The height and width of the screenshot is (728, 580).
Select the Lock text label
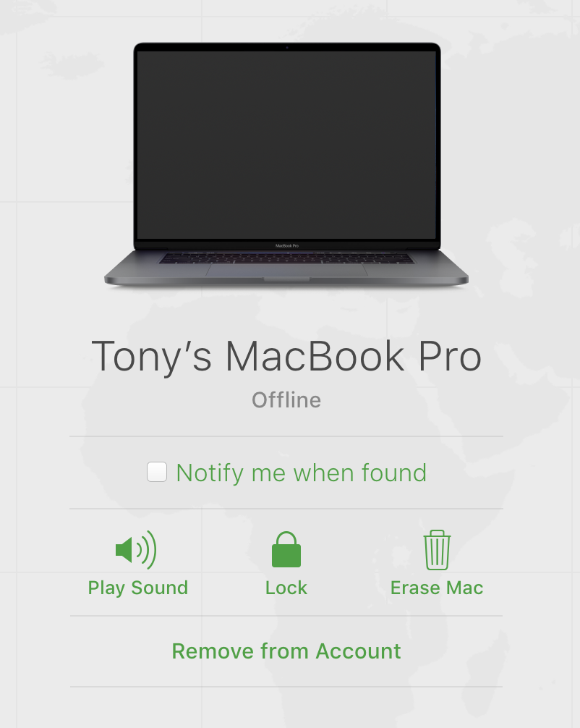click(x=286, y=588)
